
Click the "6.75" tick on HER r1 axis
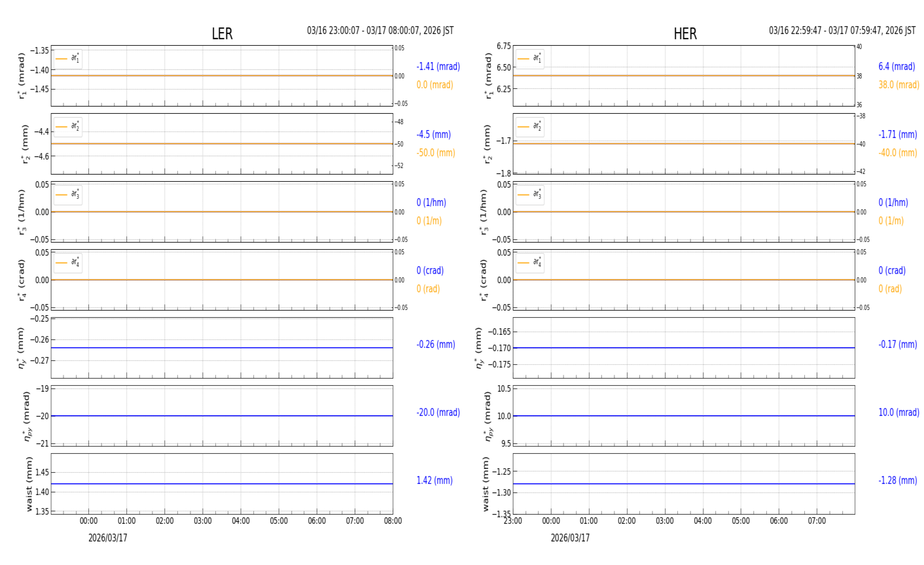pos(503,46)
